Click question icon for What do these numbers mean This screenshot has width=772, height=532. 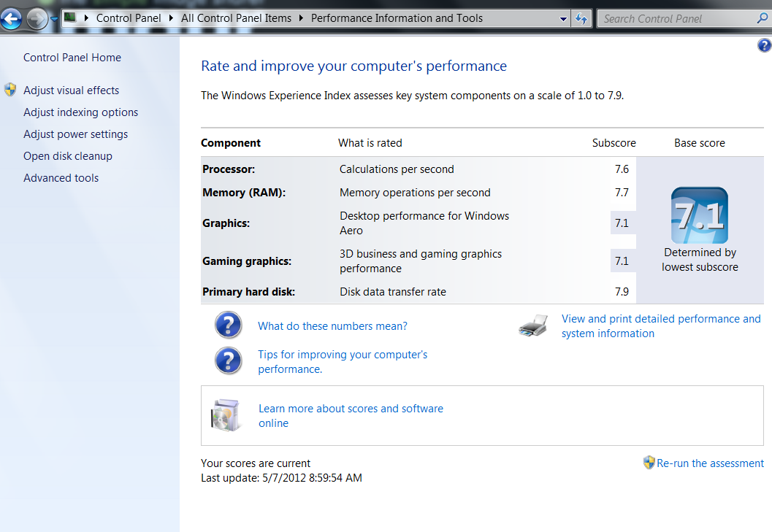[x=229, y=325]
